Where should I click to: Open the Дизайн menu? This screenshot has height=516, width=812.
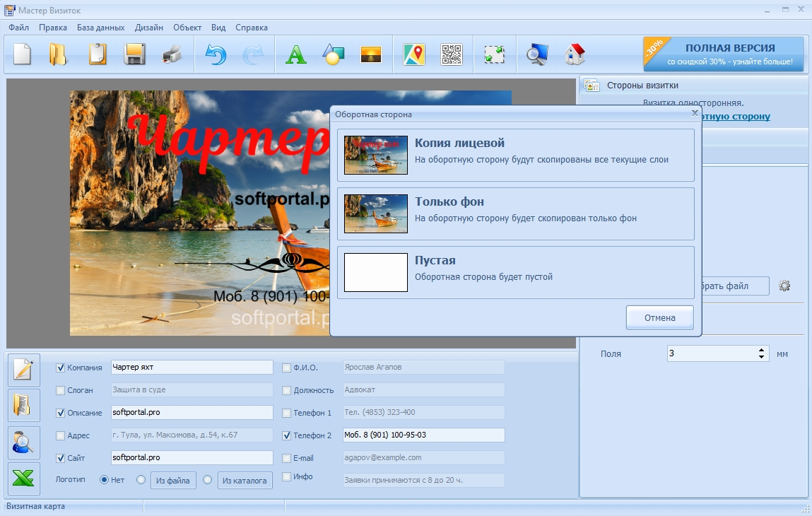(x=148, y=28)
